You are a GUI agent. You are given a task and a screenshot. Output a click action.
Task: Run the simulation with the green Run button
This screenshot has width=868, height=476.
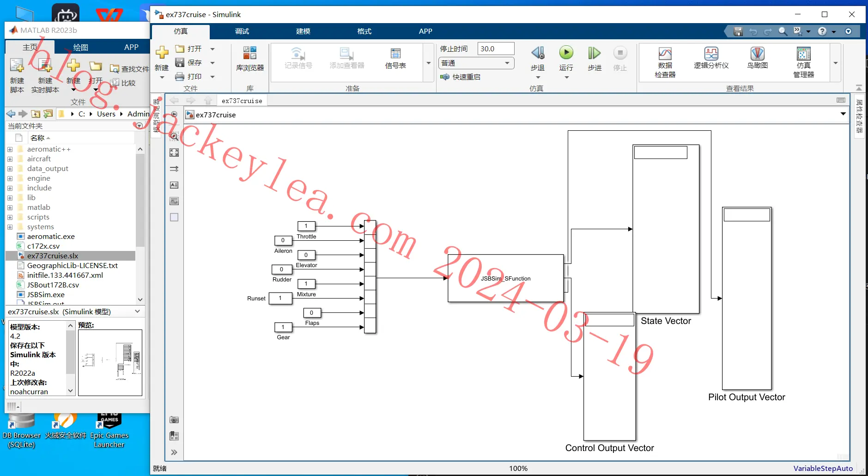566,53
